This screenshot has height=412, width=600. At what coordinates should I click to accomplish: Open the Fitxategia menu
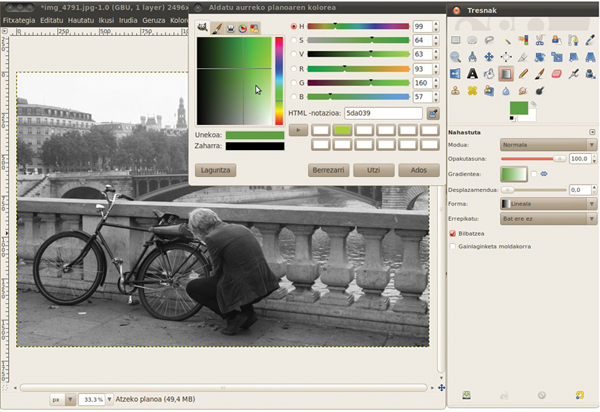point(19,20)
